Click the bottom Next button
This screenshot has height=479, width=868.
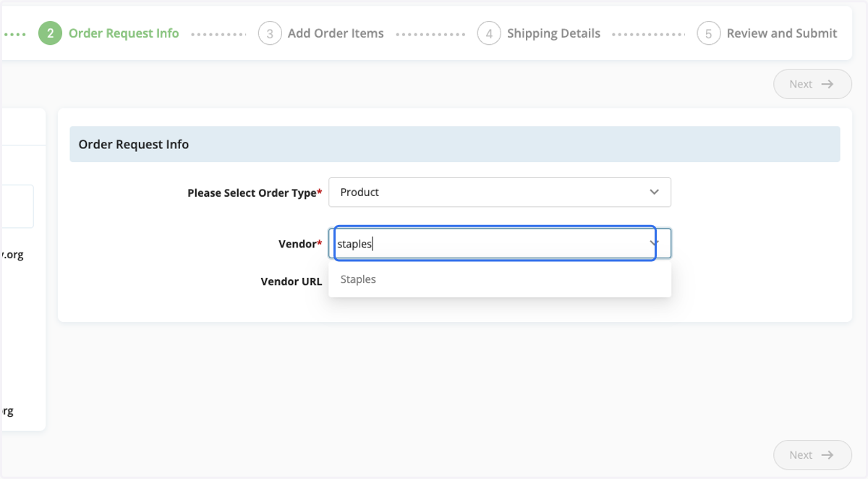pos(812,455)
